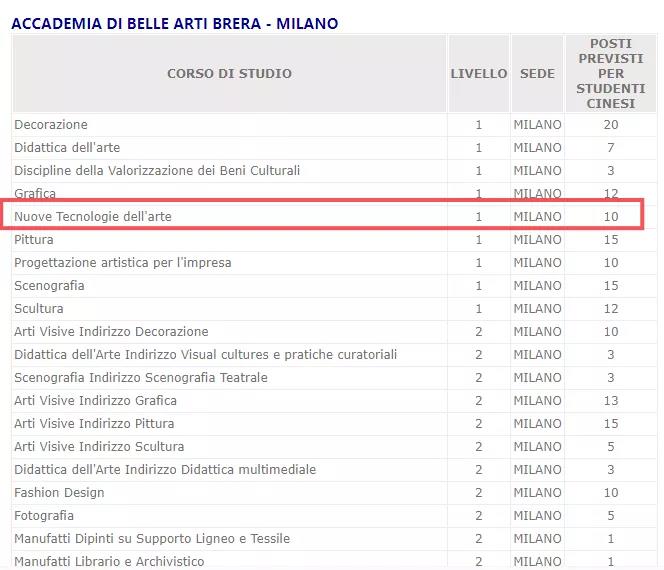This screenshot has height=570, width=664.
Task: Click the Pittura course name
Action: (x=33, y=239)
